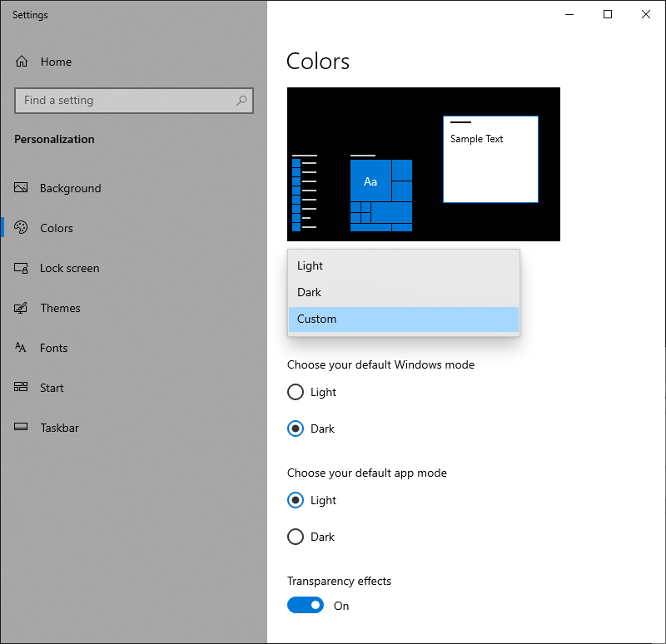Image resolution: width=666 pixels, height=644 pixels.
Task: Click the Themes brush icon
Action: point(21,308)
